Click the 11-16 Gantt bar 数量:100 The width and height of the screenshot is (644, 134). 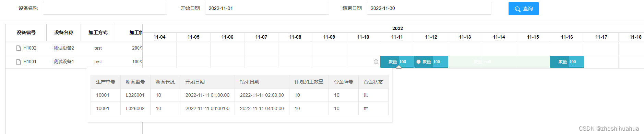[567, 62]
